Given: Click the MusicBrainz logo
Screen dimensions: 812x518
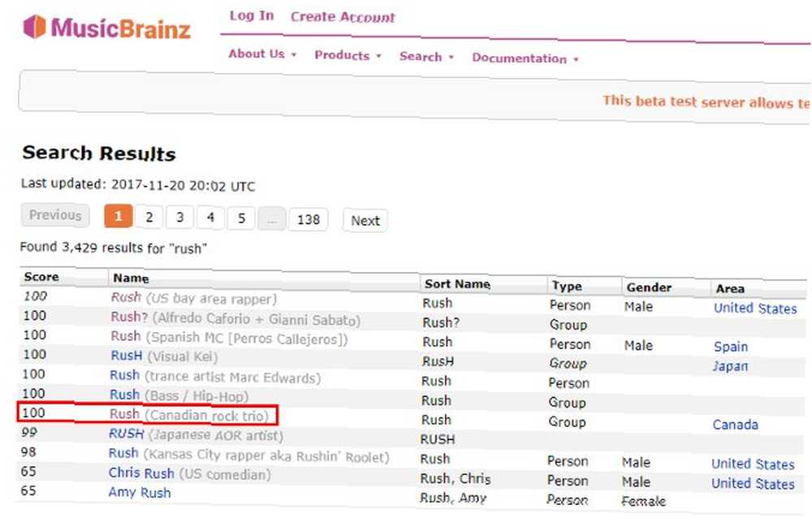Looking at the screenshot, I should [x=107, y=28].
